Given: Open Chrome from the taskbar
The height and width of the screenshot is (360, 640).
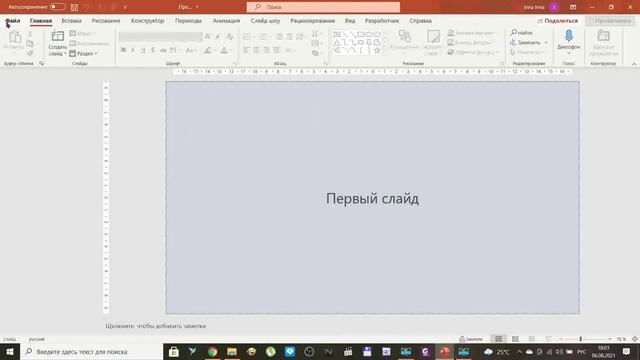Looking at the screenshot, I should click(212, 351).
